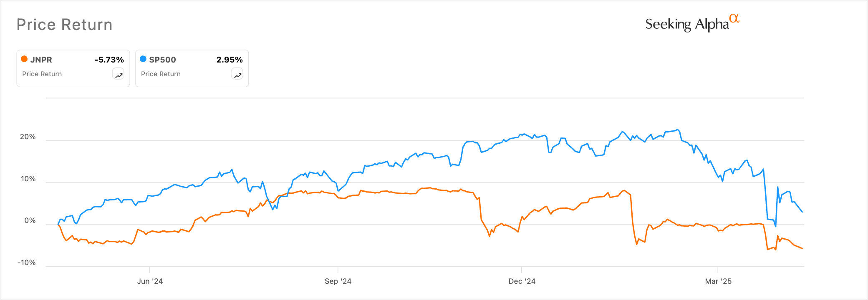Viewport: 868px width, 300px height.
Task: Click the sparkline icon under SP500's return value
Action: pos(237,74)
